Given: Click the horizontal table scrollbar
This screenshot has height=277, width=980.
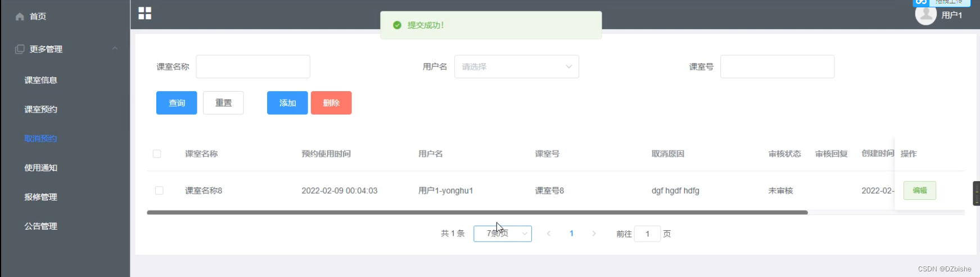Looking at the screenshot, I should pos(477,212).
